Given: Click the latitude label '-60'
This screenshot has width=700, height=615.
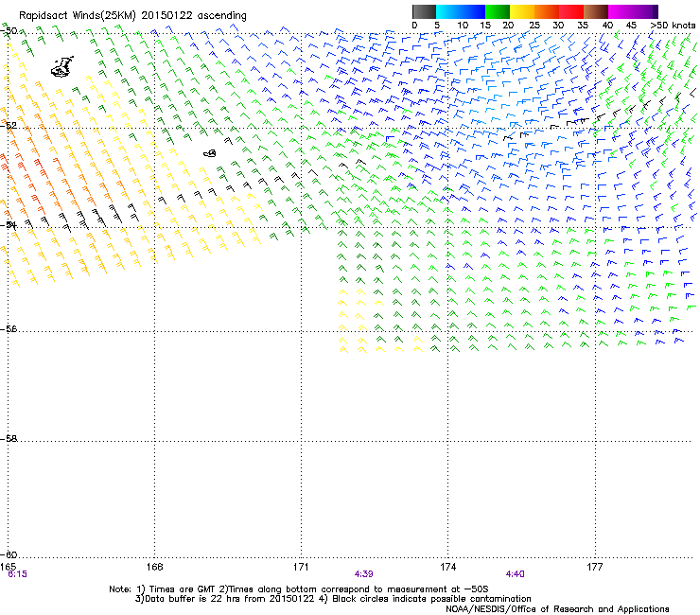Looking at the screenshot, I should [9, 554].
